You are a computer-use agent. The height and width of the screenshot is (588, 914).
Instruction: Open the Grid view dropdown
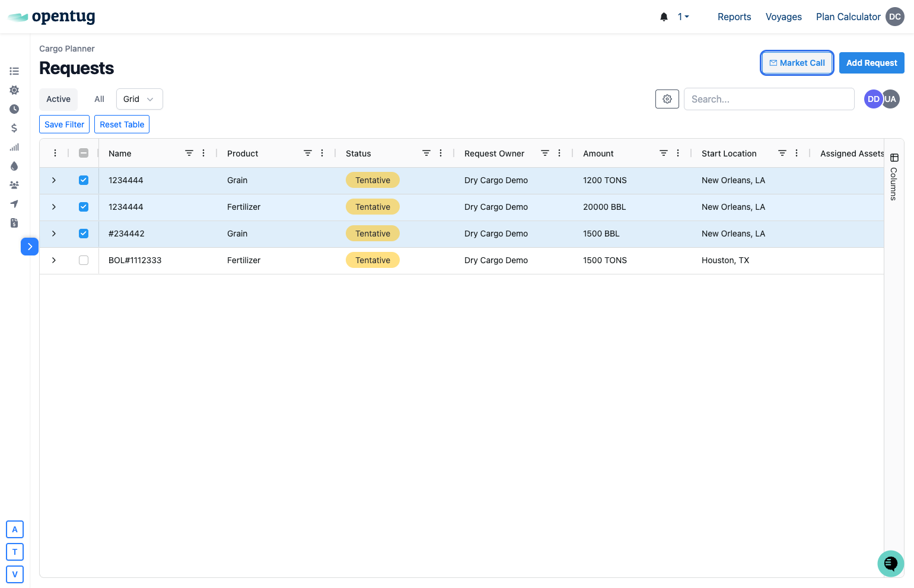[x=139, y=99]
